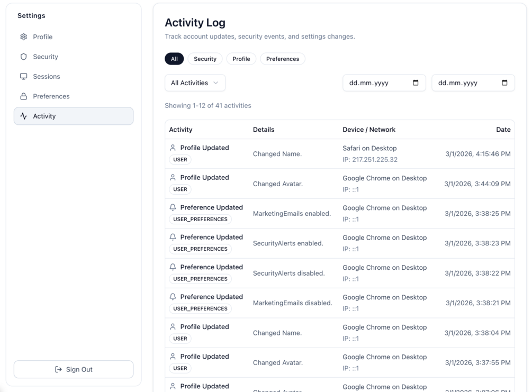The height and width of the screenshot is (392, 532).
Task: Filter the log by Preferences chip
Action: [x=283, y=59]
